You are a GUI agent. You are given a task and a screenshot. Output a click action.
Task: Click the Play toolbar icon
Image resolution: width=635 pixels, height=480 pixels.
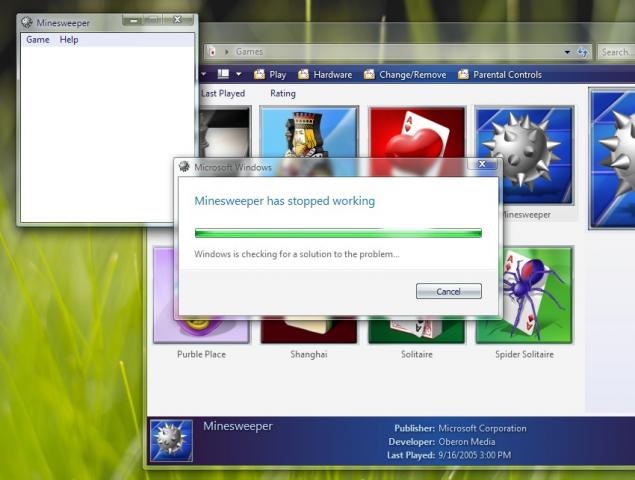click(x=259, y=75)
